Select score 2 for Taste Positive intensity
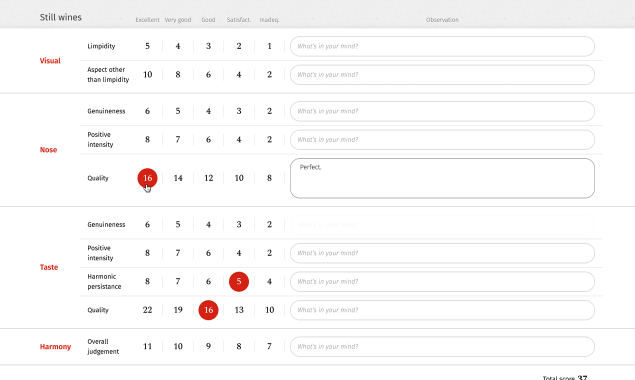This screenshot has width=635, height=380. point(269,253)
